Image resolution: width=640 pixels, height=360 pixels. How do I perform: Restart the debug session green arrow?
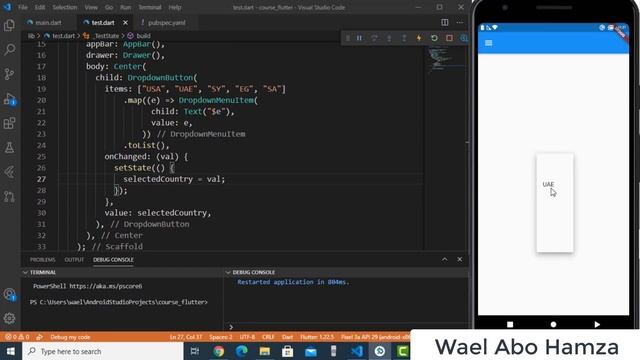click(x=434, y=38)
